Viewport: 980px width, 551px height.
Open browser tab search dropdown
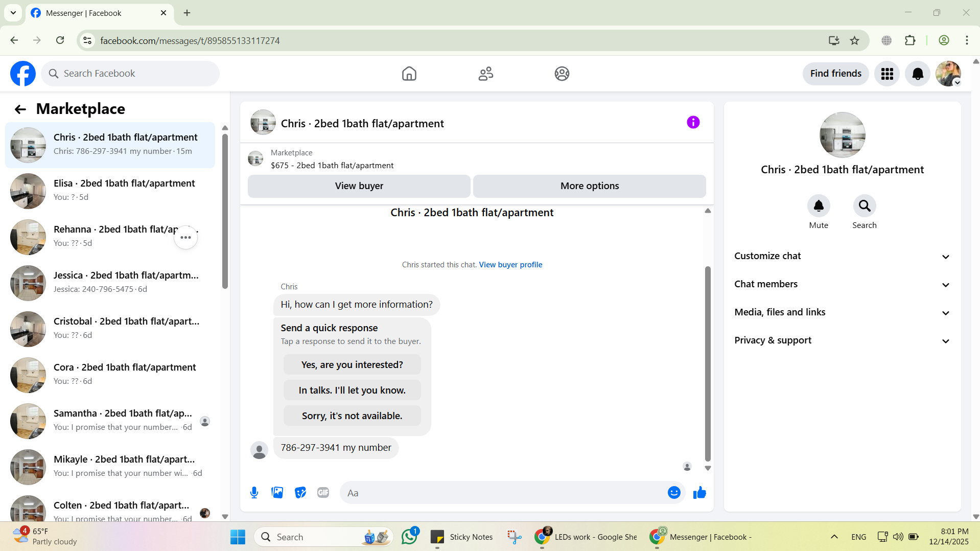13,13
